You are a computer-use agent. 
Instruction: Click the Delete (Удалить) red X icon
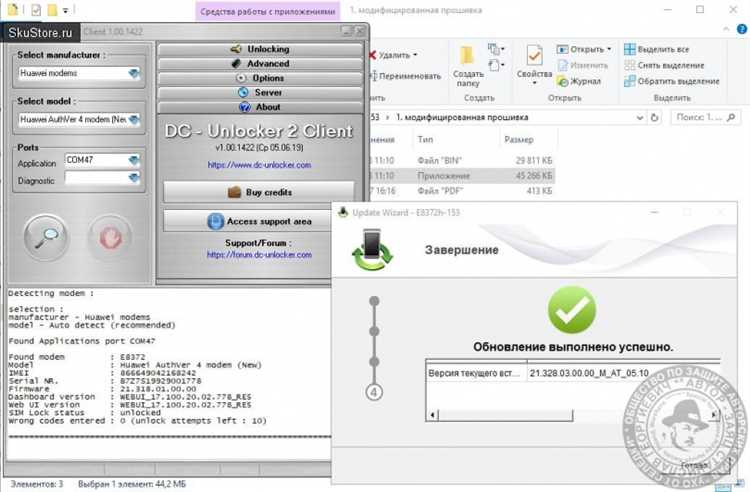pos(372,55)
